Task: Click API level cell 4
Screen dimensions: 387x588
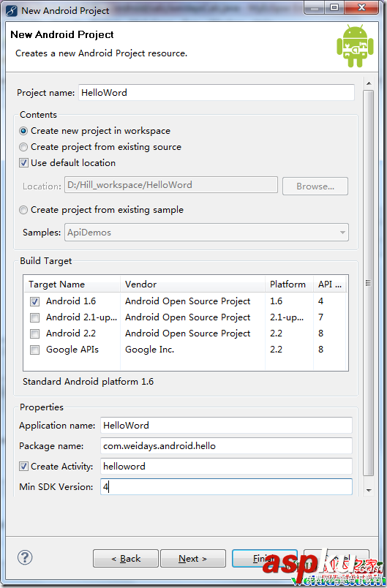Action: (320, 301)
